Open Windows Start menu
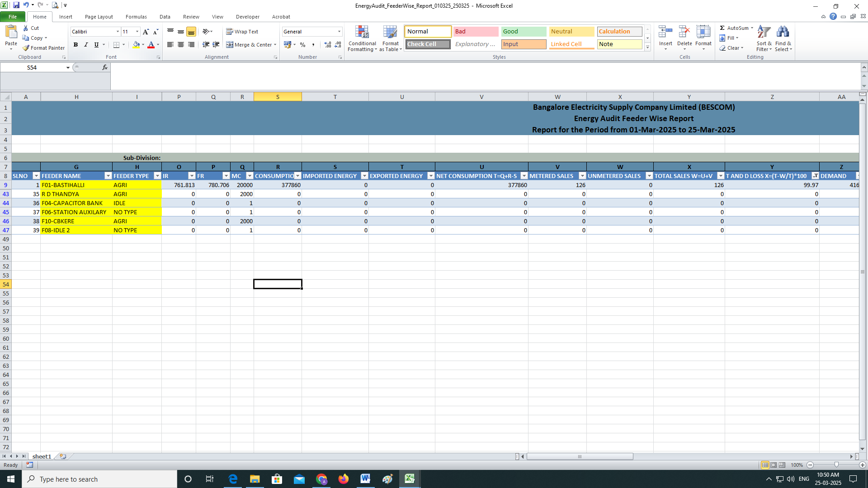Screen dimensions: 868x488 pyautogui.click(x=11, y=479)
